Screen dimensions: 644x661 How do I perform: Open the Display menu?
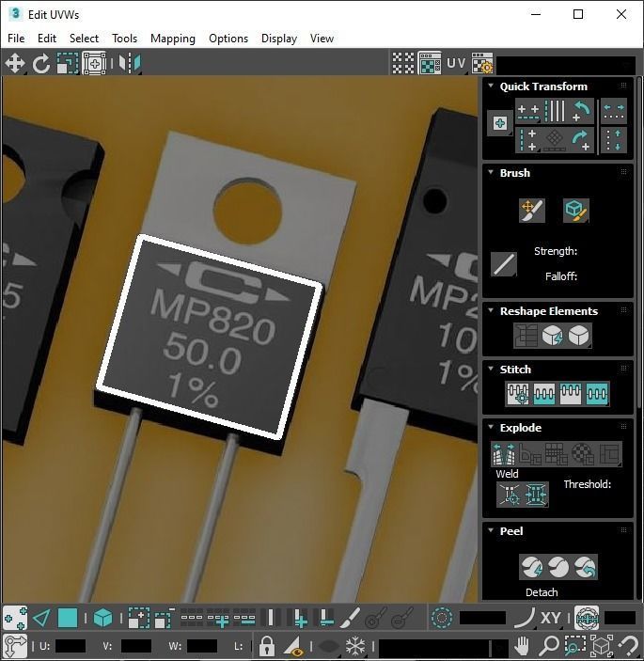(279, 39)
